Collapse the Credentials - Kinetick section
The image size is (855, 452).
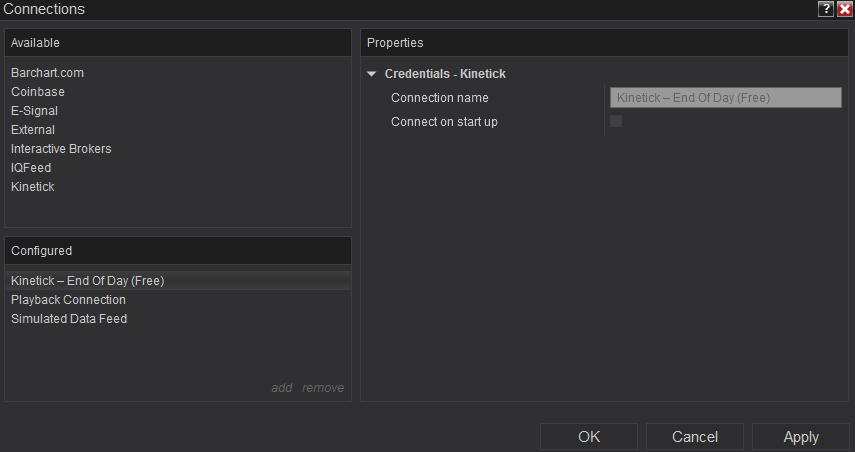tap(372, 74)
